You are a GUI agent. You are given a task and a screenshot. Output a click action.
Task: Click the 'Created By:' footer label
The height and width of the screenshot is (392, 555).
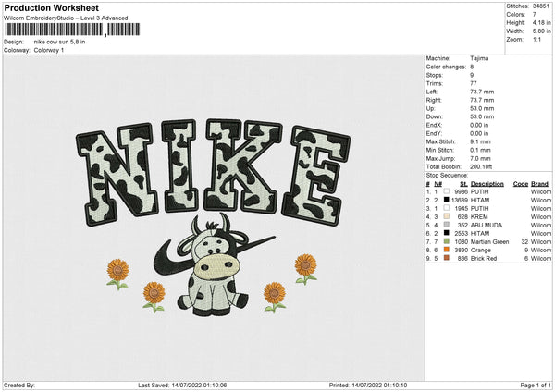19,385
